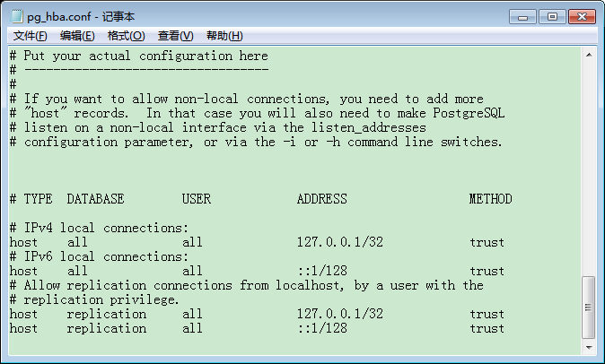Click the vertical scrollbar up arrow

point(589,55)
